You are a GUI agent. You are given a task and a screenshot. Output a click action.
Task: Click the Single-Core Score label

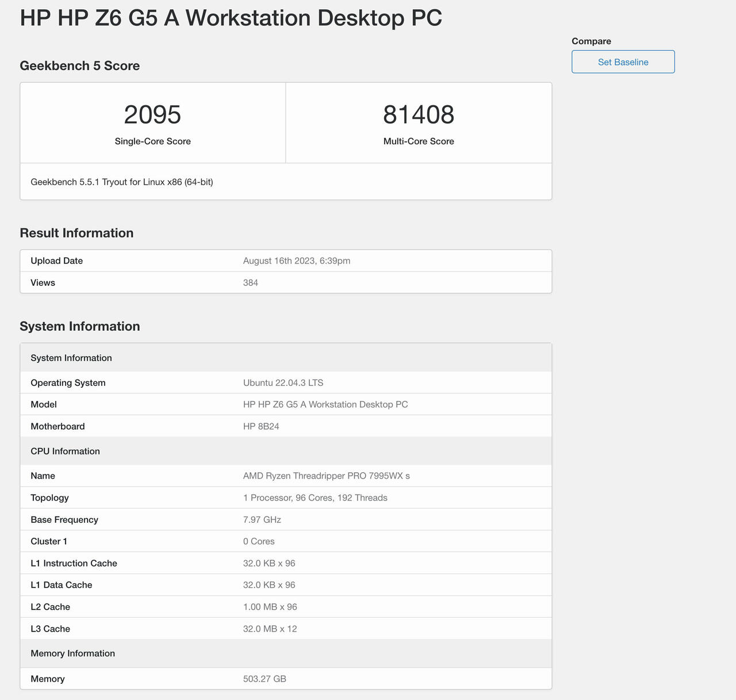152,141
